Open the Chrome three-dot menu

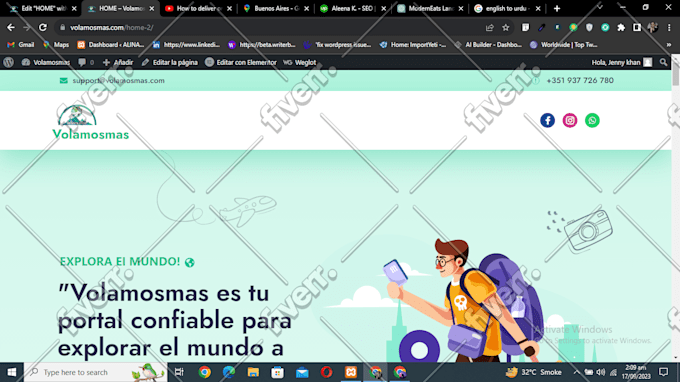point(669,27)
